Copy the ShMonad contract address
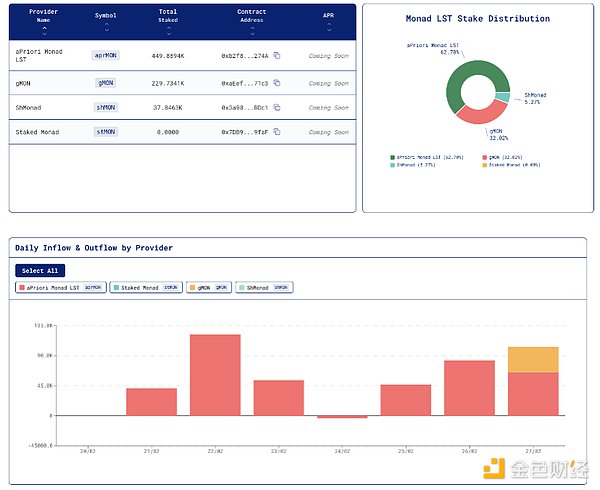Screen dimensions: 600x490 tap(277, 107)
